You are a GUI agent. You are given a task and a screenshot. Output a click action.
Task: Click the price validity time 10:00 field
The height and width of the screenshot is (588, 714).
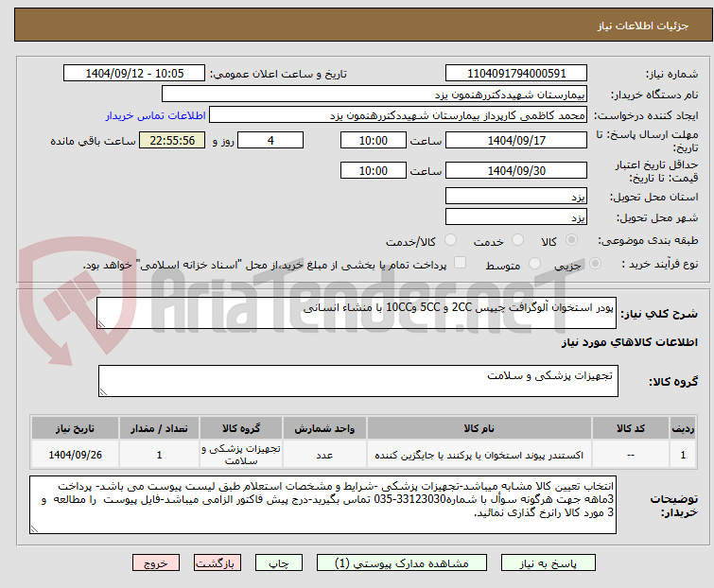[x=373, y=170]
